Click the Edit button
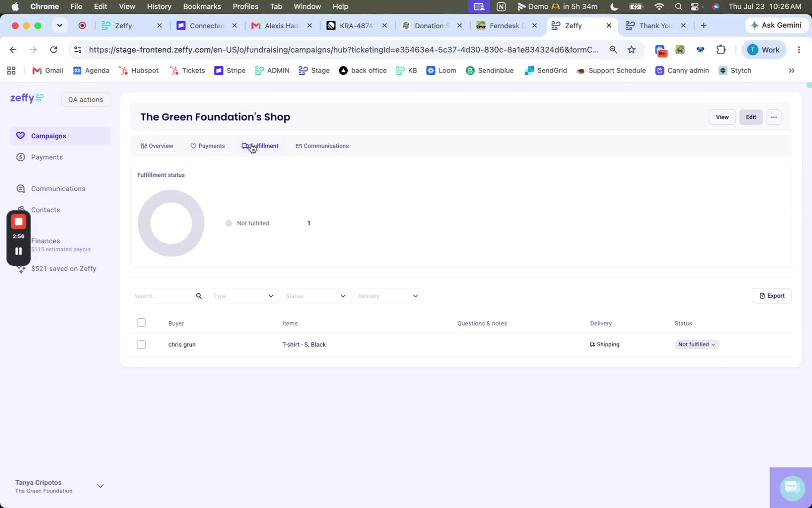The height and width of the screenshot is (508, 812). 750,117
